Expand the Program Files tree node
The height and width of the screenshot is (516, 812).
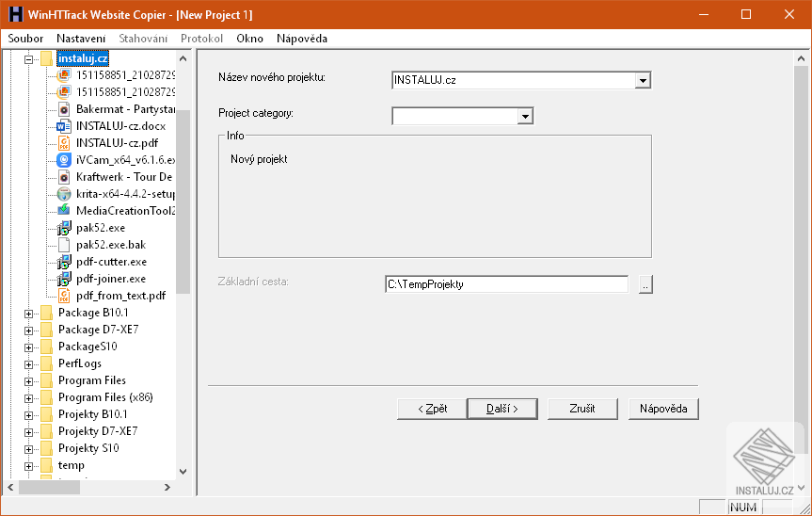click(x=28, y=381)
